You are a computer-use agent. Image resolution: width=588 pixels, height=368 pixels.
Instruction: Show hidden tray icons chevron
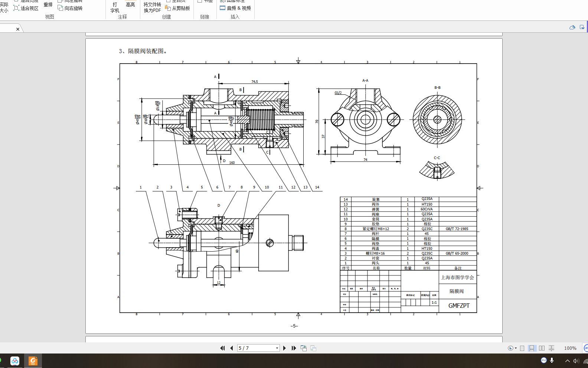click(x=567, y=361)
